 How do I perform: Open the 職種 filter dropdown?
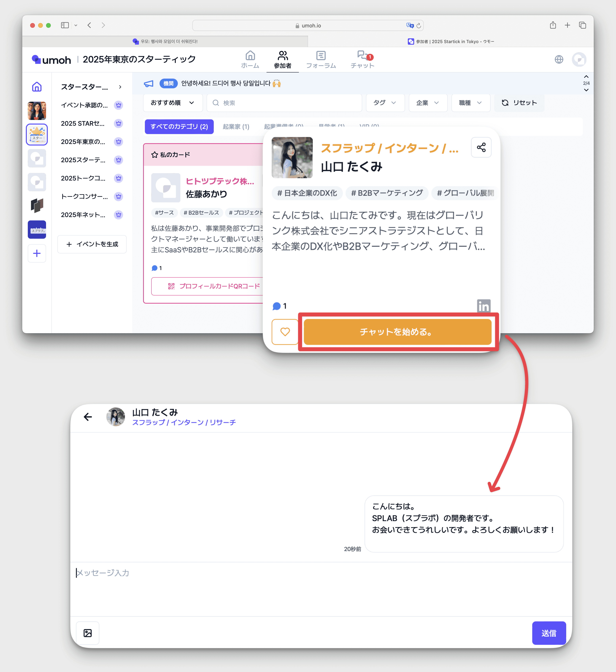coord(470,103)
